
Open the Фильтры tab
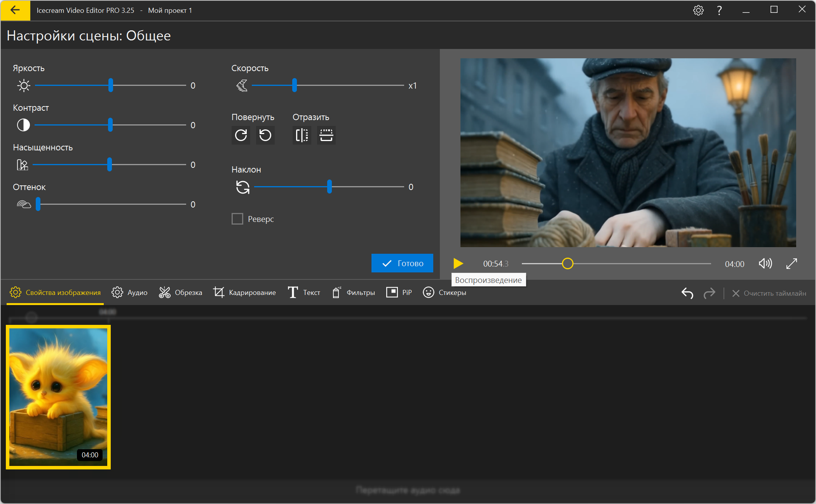pos(354,293)
